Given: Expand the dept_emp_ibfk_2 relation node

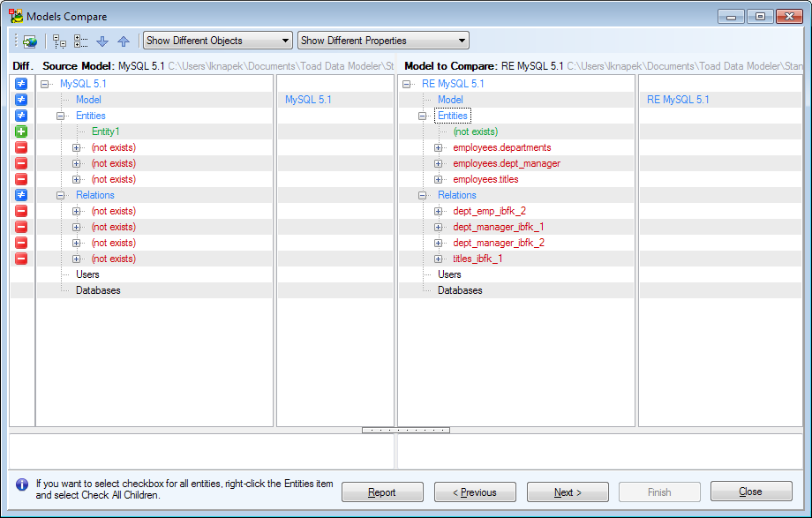Looking at the screenshot, I should coord(438,211).
